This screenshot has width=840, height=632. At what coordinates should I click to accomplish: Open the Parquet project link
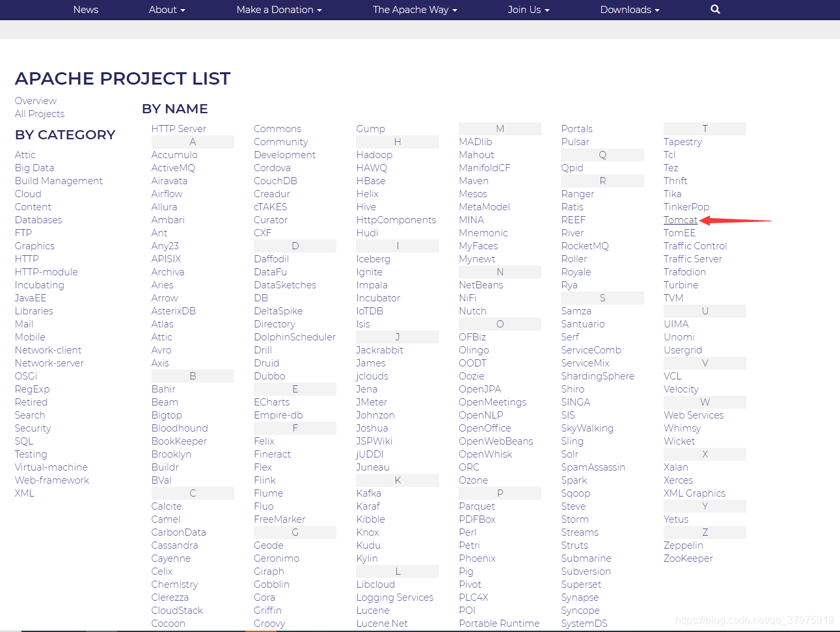click(x=477, y=506)
